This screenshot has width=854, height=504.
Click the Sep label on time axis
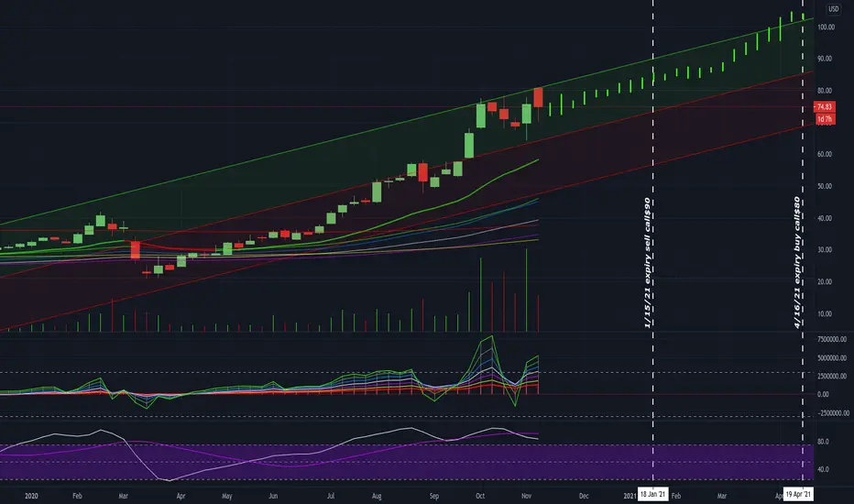point(434,496)
